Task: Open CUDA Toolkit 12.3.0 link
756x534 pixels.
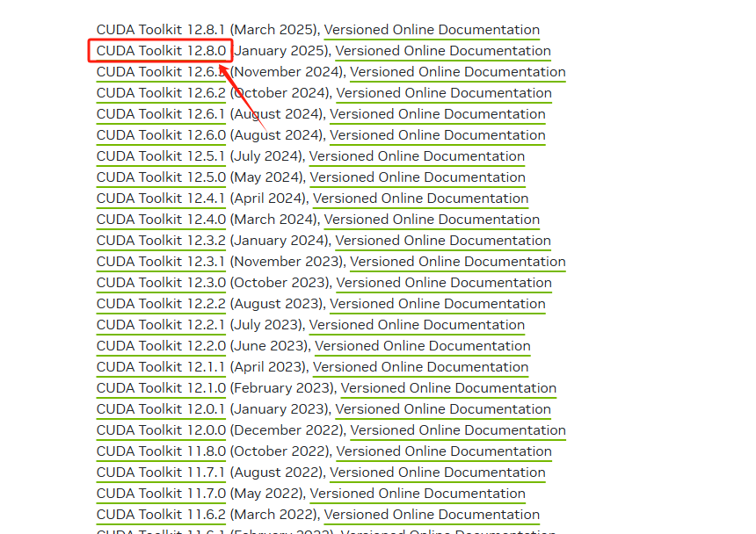Action: point(161,283)
